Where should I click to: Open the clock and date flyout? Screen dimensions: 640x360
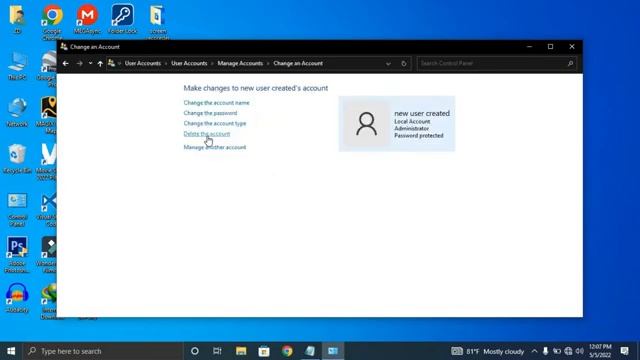600,351
